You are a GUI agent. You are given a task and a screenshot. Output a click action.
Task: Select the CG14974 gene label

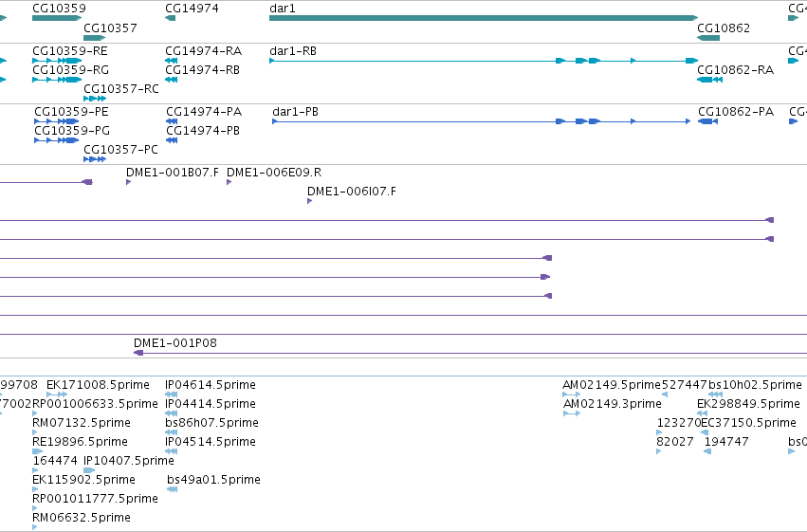[x=192, y=9]
